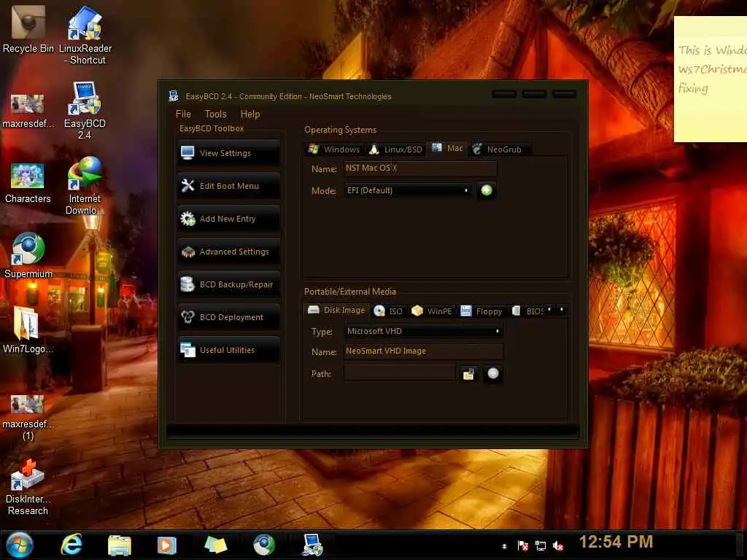Viewport: 747px width, 560px height.
Task: Click the green add entry plus icon
Action: tap(487, 190)
